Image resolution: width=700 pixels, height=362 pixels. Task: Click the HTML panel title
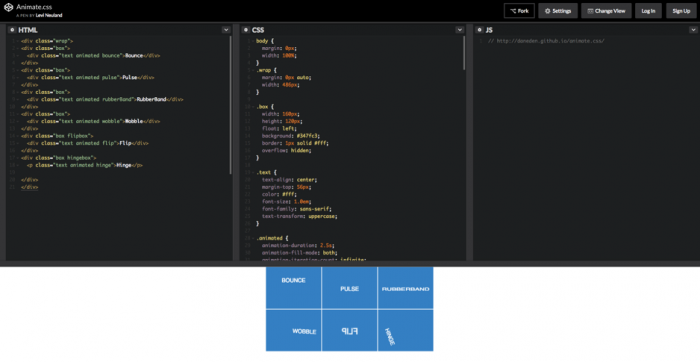tap(28, 30)
